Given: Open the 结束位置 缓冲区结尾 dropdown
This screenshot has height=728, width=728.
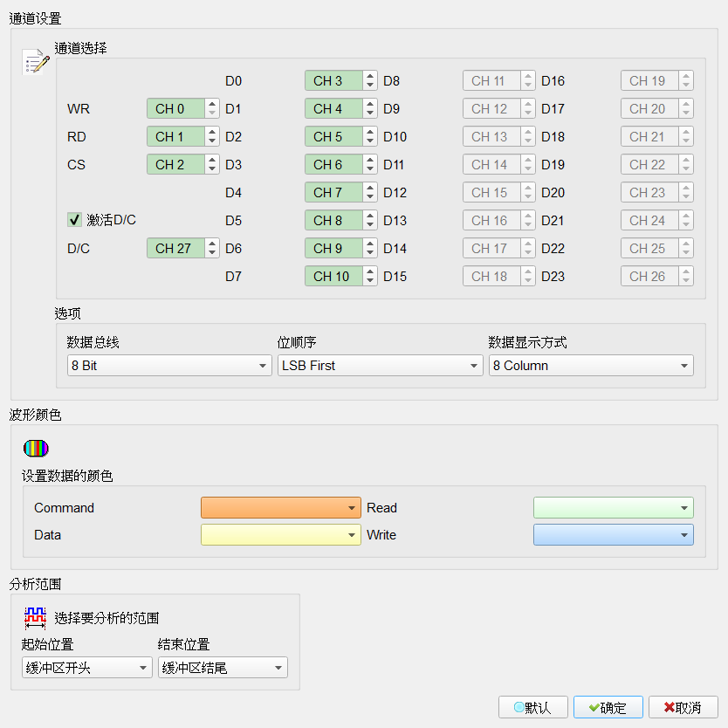Looking at the screenshot, I should coord(223,668).
